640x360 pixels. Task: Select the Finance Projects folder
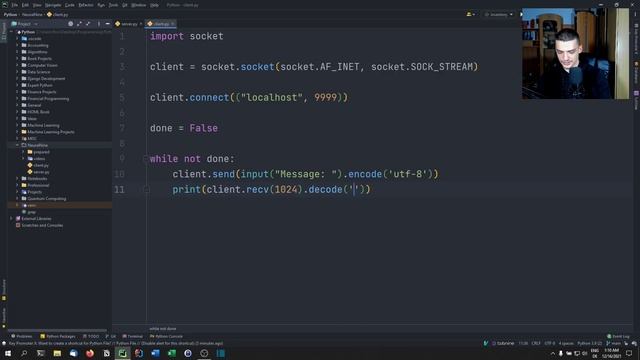(x=41, y=92)
